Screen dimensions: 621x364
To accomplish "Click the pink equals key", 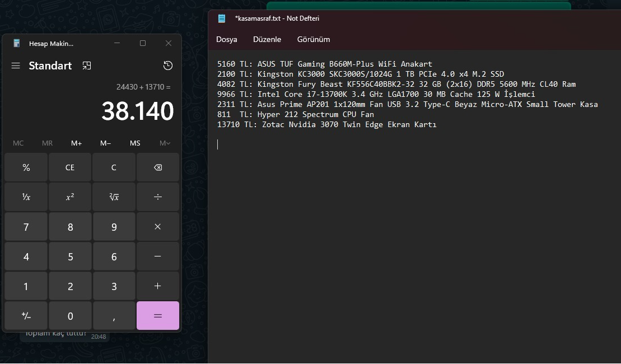I will coord(157,316).
